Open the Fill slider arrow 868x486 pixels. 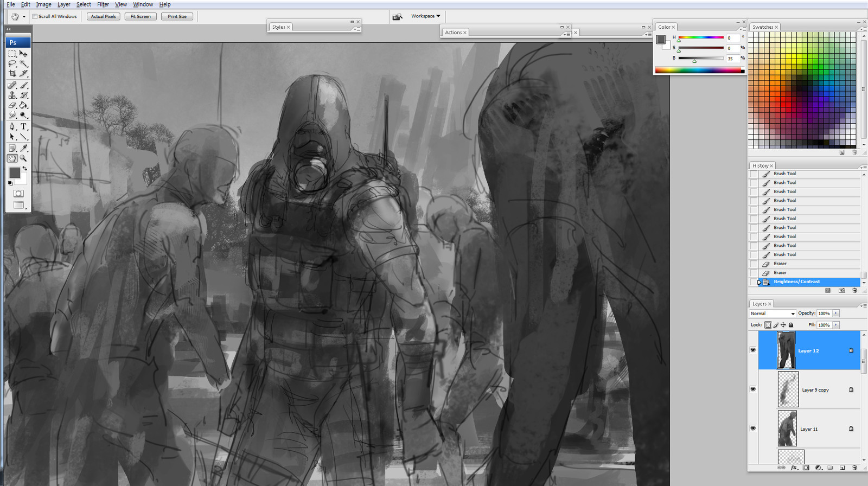coord(836,325)
